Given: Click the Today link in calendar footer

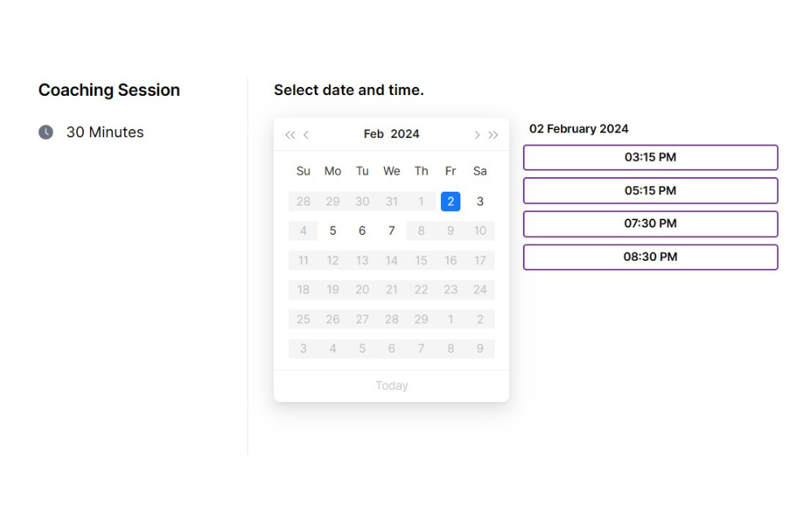Looking at the screenshot, I should (x=391, y=386).
